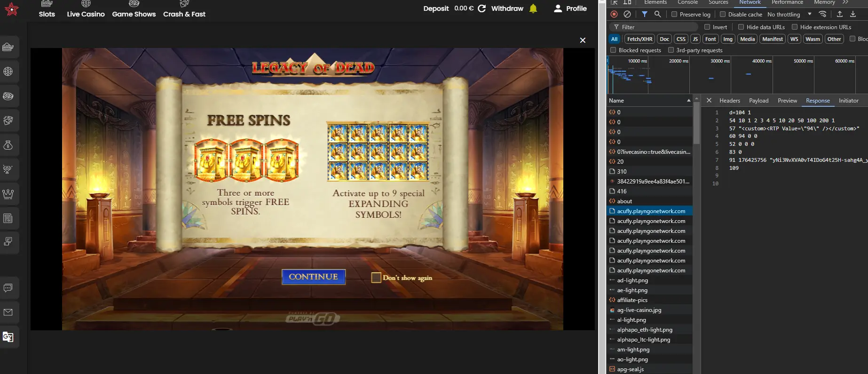Viewport: 868px width, 374px height.
Task: Enable the Preserve log checkbox
Action: point(674,14)
